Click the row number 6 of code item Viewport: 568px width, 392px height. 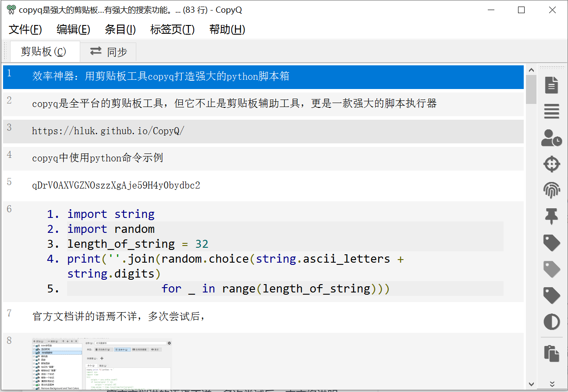9,209
